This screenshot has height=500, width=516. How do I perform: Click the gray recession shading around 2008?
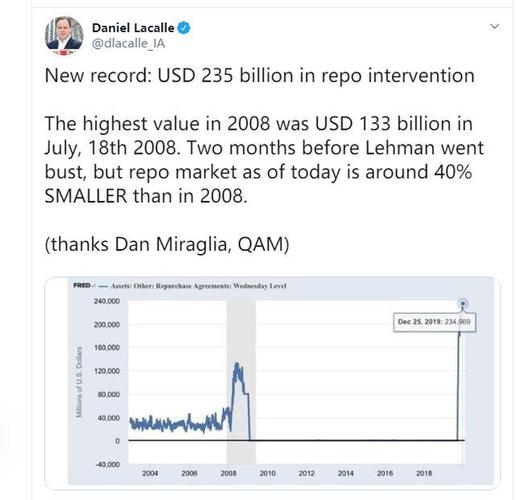coord(241,382)
